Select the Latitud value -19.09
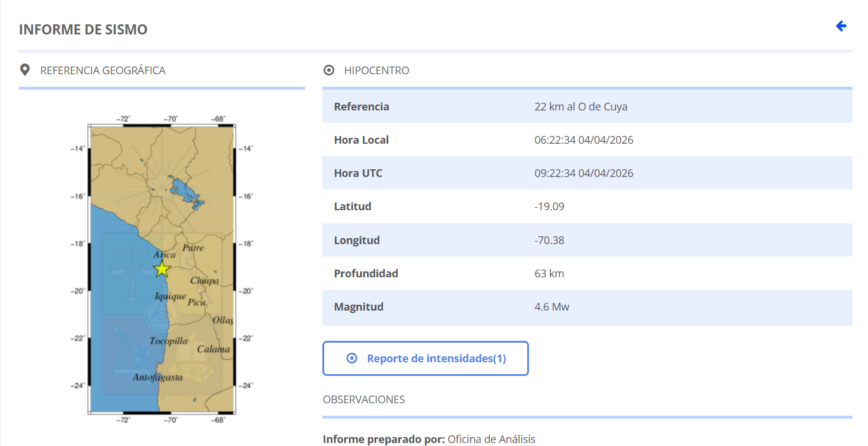 click(549, 207)
